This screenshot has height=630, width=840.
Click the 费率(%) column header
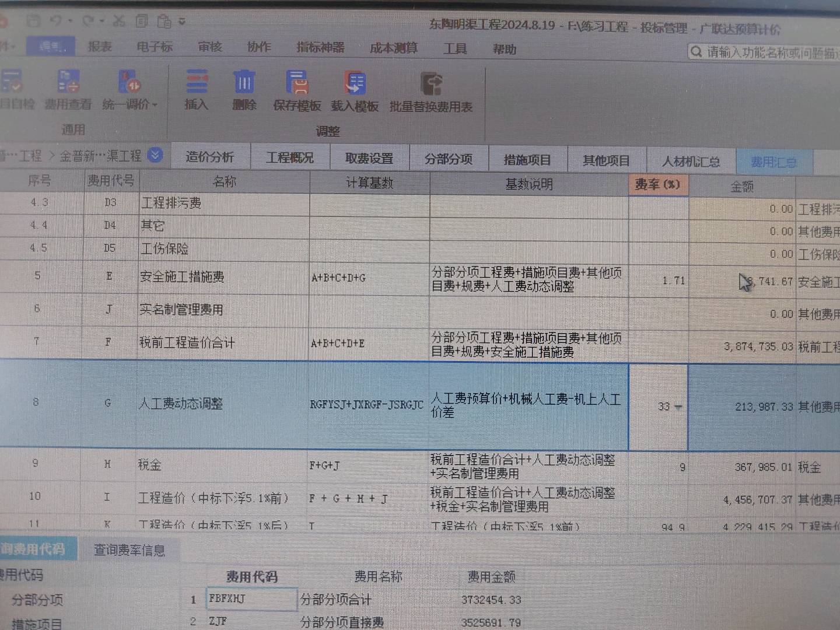658,184
